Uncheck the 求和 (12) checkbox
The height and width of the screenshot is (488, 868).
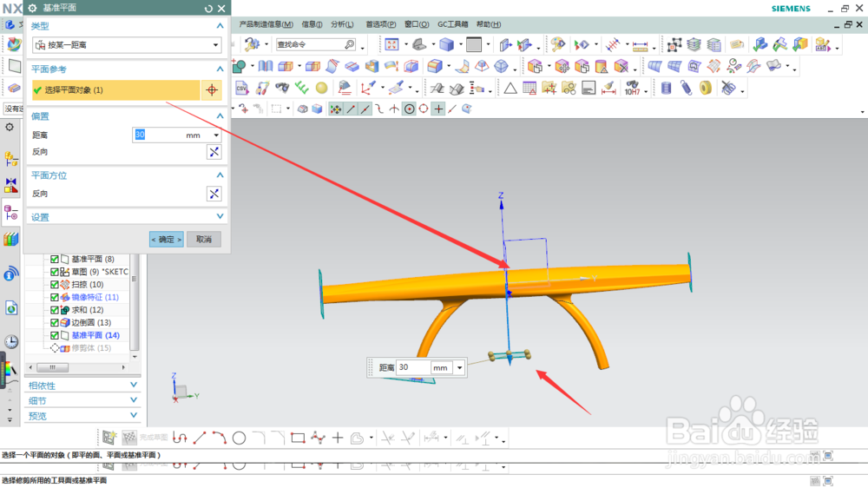[x=54, y=310]
